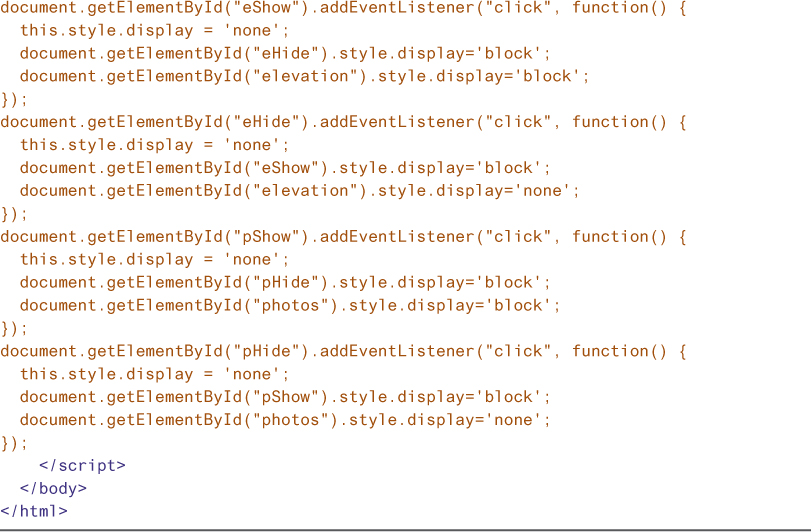Click the "eHide" addEventListener code line
The height and width of the screenshot is (532, 811).
pos(343,123)
